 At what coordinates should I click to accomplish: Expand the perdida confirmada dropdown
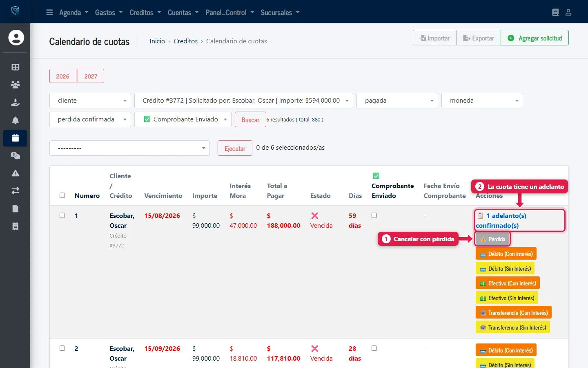coord(90,119)
